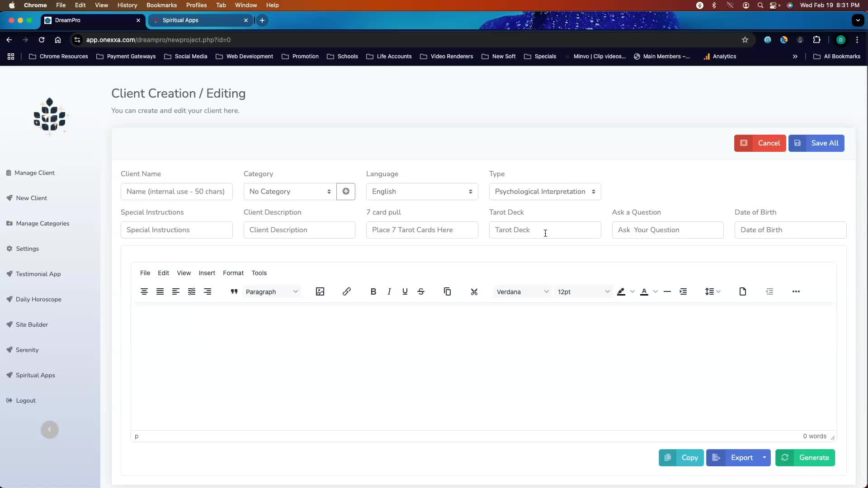Open the editor Tools menu
Viewport: 868px width, 488px height.
click(259, 273)
